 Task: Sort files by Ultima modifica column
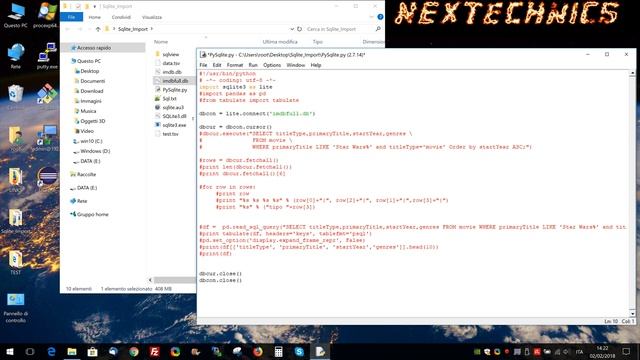[x=280, y=42]
